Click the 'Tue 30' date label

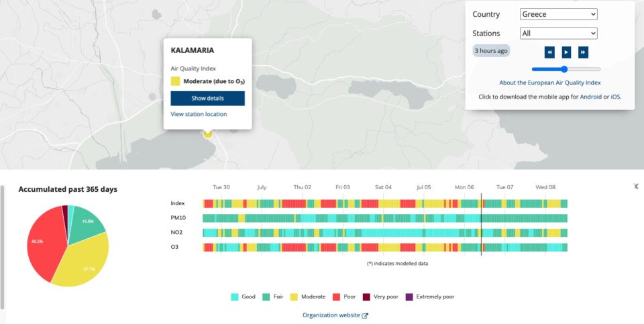(x=221, y=187)
